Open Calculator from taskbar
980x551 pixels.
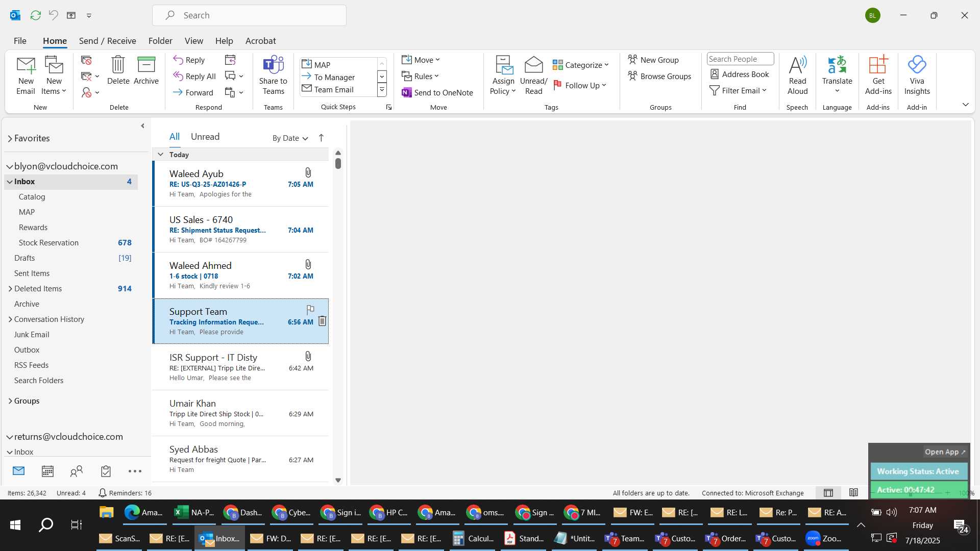click(474, 538)
